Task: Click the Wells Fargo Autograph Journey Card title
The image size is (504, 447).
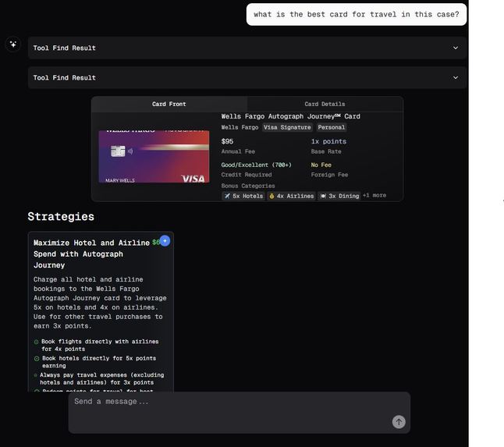Action: [290, 116]
